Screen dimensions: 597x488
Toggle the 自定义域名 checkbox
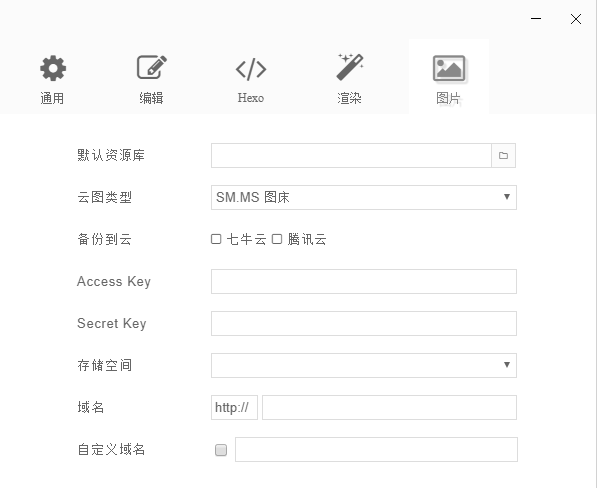pos(221,450)
